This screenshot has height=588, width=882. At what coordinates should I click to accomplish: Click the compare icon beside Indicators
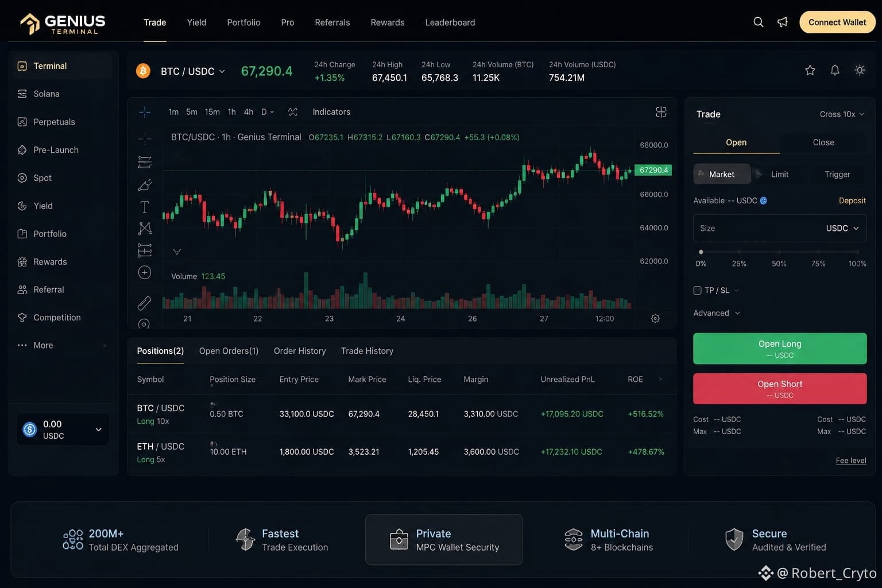[293, 112]
